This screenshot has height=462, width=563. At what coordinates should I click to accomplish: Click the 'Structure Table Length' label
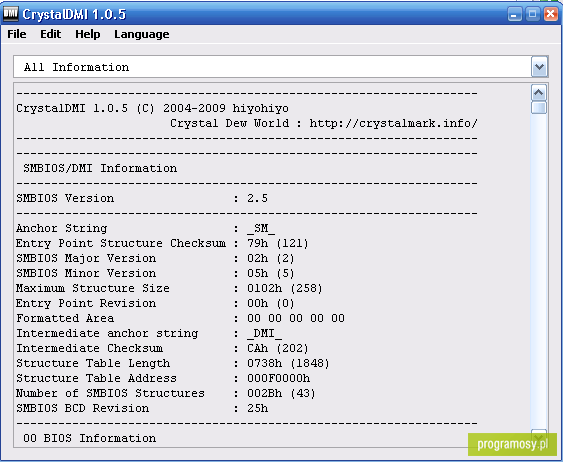(93, 363)
